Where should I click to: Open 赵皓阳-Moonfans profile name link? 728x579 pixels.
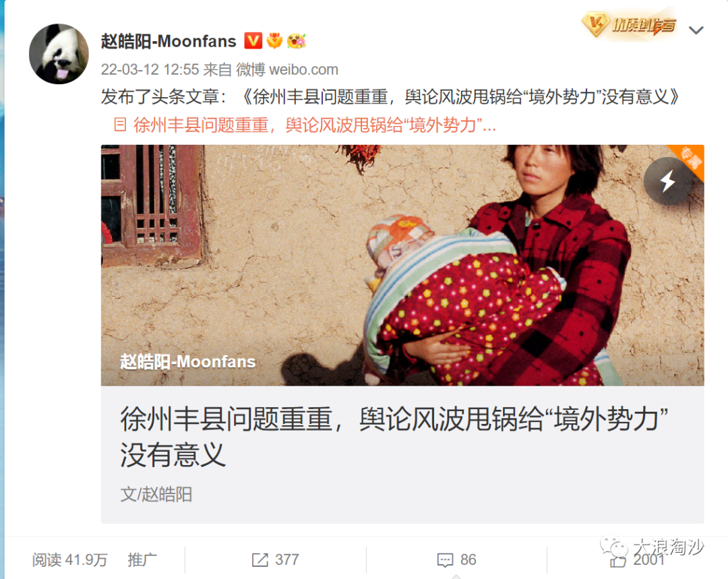click(169, 41)
